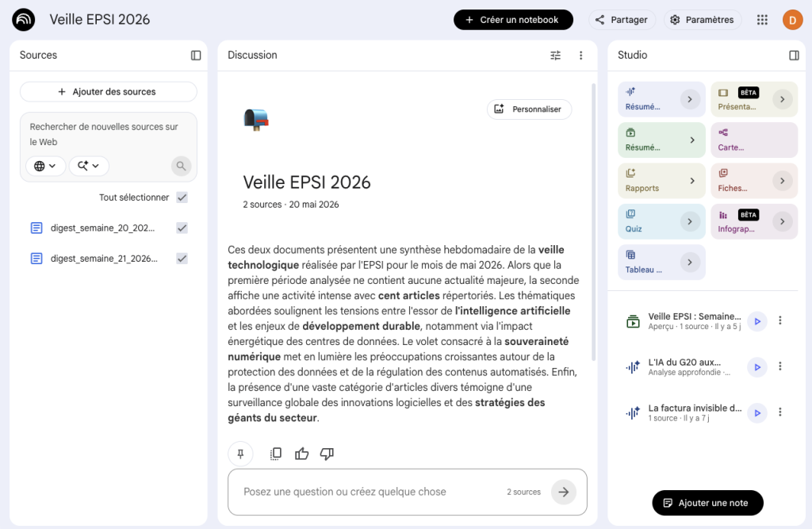Open discussion configuration sliders icon
This screenshot has height=529, width=812.
(x=555, y=55)
